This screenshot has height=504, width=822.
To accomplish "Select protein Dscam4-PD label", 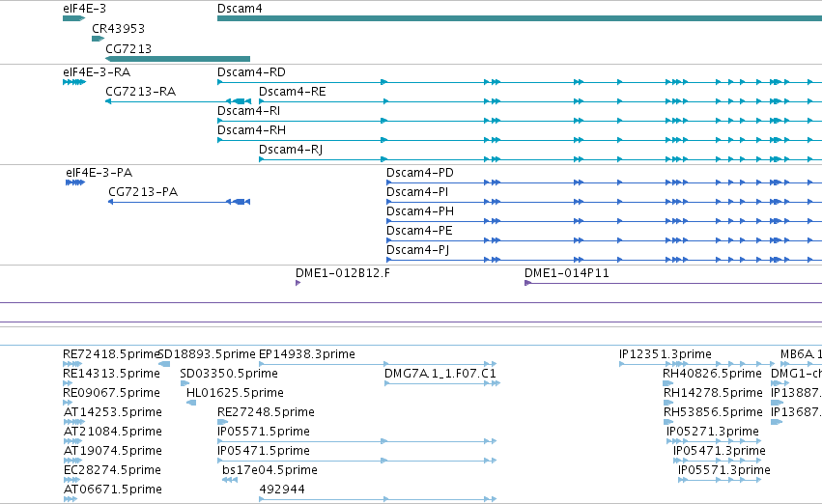I will [420, 173].
